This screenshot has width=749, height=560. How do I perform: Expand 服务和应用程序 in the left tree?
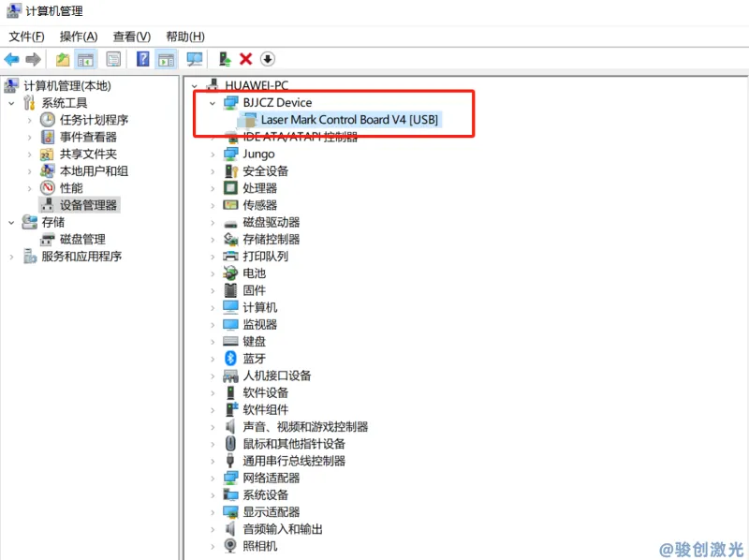point(11,257)
